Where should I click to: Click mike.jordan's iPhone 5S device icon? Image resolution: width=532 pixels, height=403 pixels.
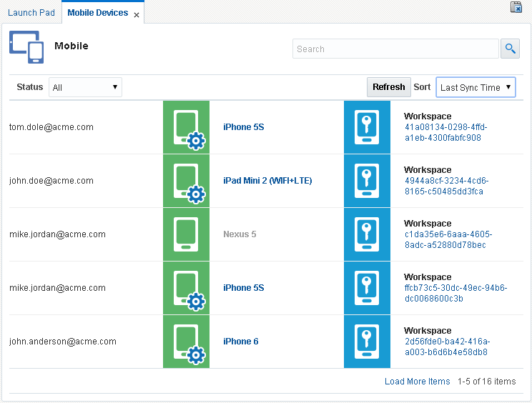tap(186, 288)
